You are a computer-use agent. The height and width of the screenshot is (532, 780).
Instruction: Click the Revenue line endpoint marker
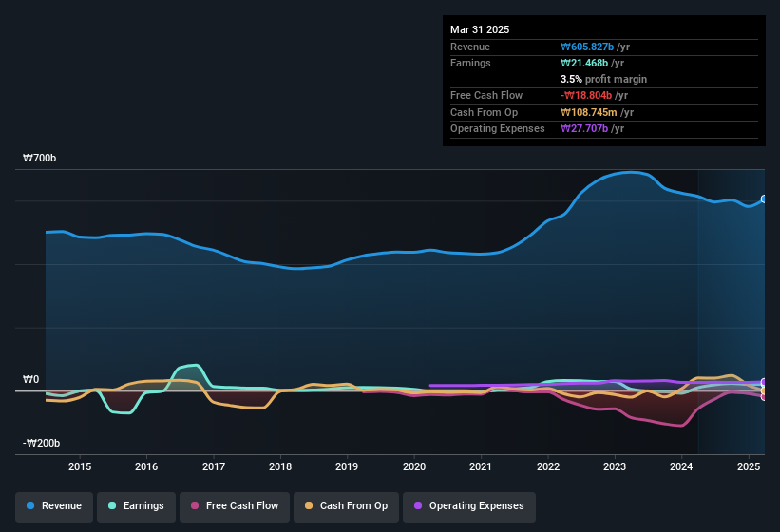point(764,199)
